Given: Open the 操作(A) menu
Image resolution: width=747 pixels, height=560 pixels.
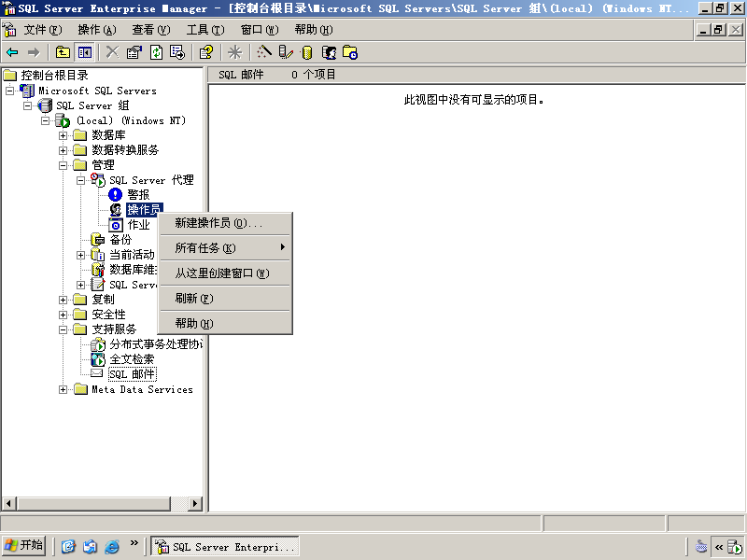Looking at the screenshot, I should click(x=97, y=30).
